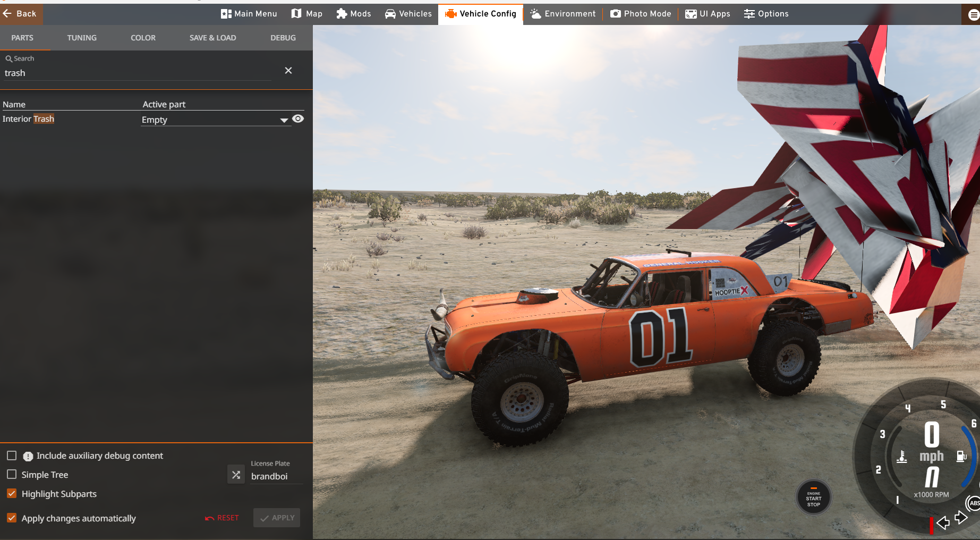Open UI Apps editor
This screenshot has height=540, width=980.
707,14
